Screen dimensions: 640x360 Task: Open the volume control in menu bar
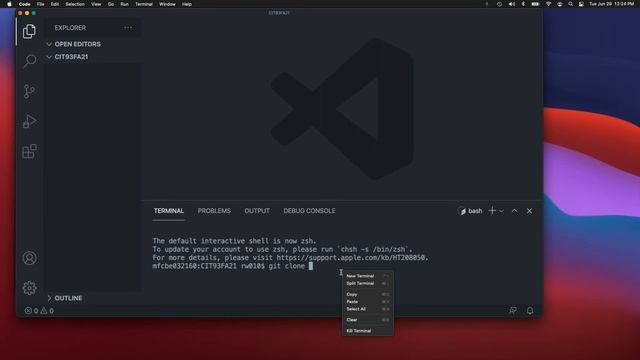(511, 4)
